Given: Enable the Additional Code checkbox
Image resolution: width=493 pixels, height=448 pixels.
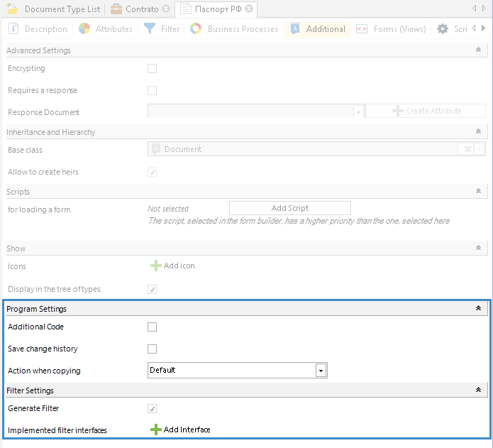Looking at the screenshot, I should [152, 327].
